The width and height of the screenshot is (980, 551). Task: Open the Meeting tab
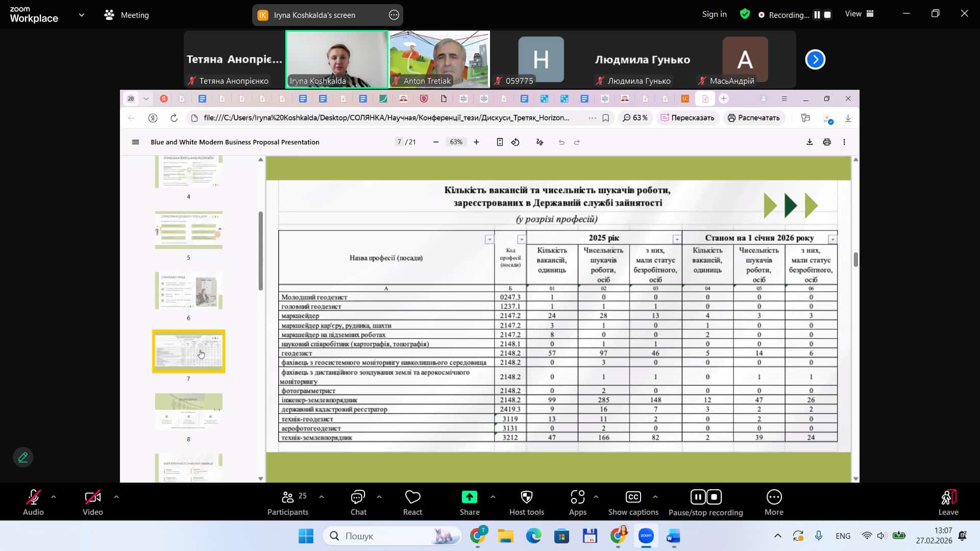click(x=127, y=15)
